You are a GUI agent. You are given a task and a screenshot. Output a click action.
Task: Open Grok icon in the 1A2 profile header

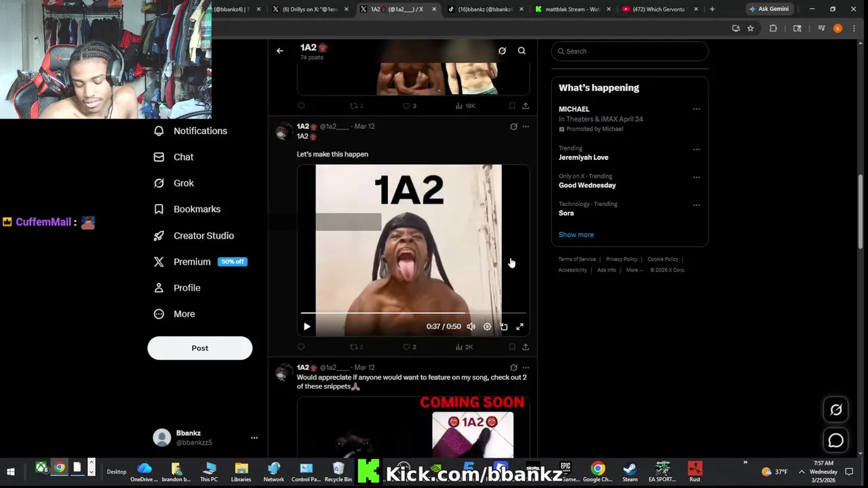tap(502, 51)
